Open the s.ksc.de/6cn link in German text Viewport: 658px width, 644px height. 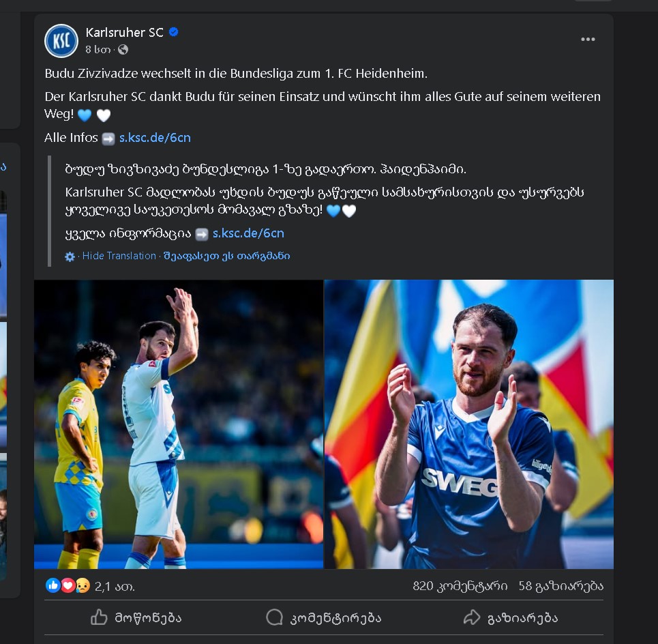click(155, 138)
